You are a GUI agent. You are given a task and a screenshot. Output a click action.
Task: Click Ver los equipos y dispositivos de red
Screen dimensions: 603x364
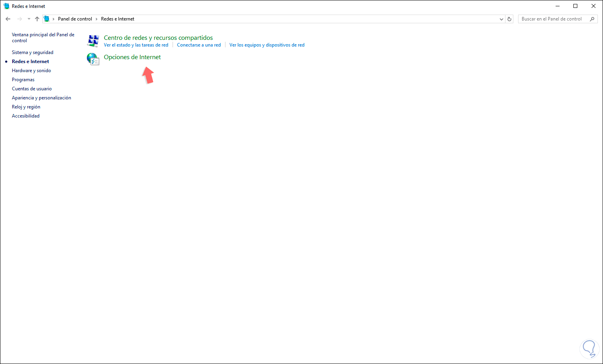click(267, 45)
